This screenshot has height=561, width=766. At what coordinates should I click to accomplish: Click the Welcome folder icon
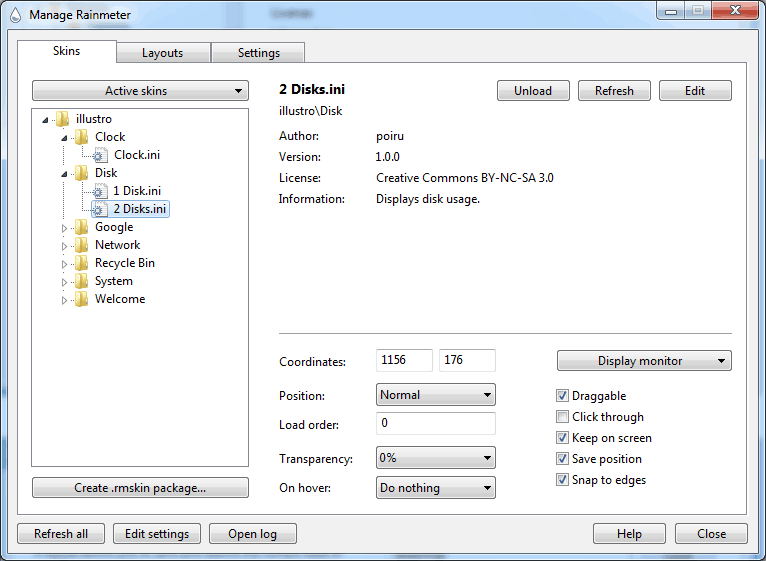point(81,300)
